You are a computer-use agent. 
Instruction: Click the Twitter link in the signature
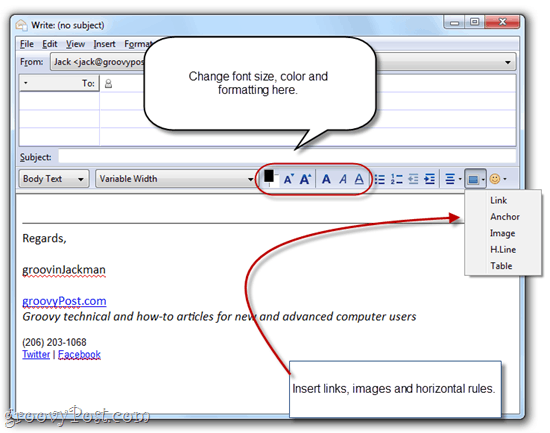tap(36, 354)
